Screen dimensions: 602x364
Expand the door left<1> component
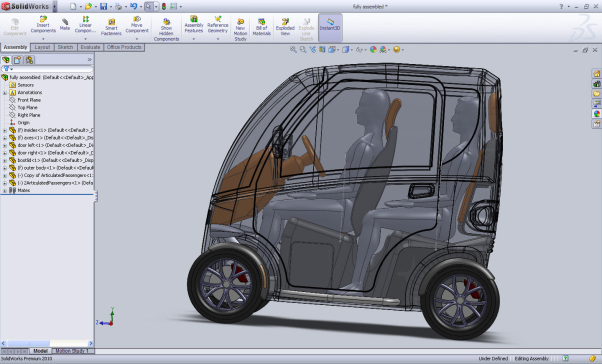(5, 145)
